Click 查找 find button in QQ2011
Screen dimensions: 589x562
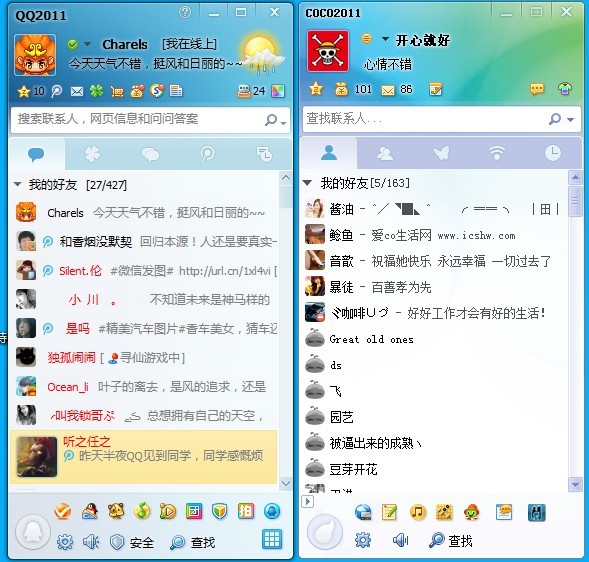click(x=192, y=542)
